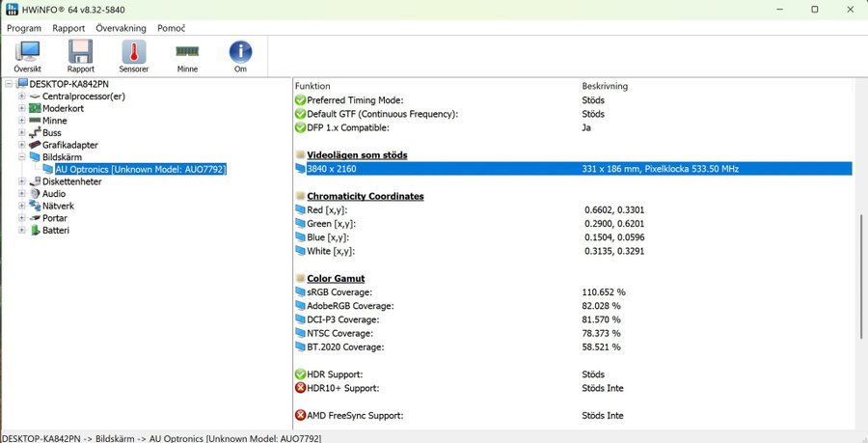
Task: Select the Batteri icon in tree
Action: [35, 231]
